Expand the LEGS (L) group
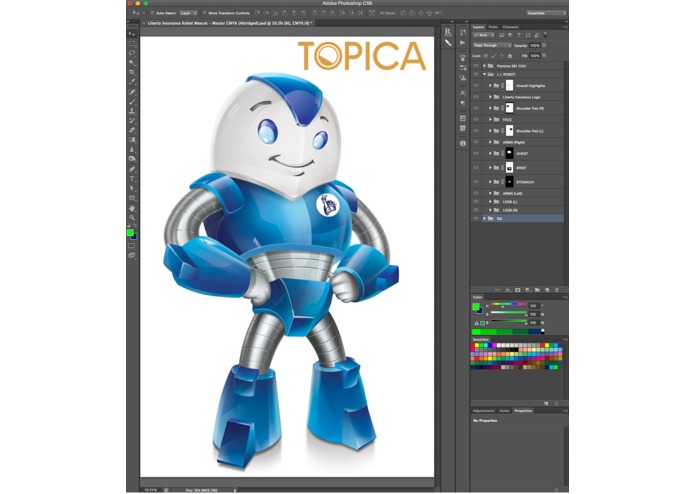The height and width of the screenshot is (494, 695). tap(490, 202)
